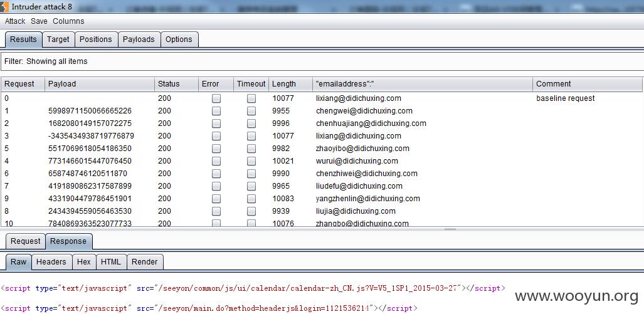Toggle Error checkbox in chengwei row
Viewport: 644px width, 314px height.
pyautogui.click(x=216, y=111)
